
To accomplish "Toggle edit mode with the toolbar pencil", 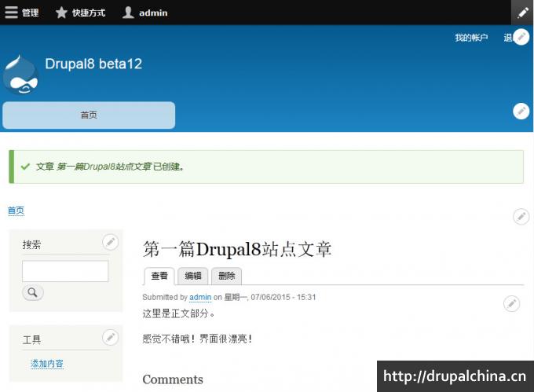I will tap(522, 13).
